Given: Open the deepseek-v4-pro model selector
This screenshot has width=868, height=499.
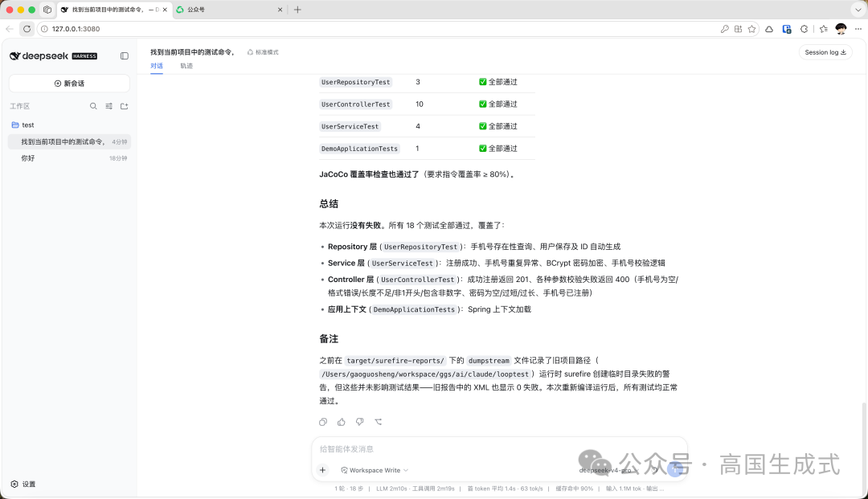Looking at the screenshot, I should point(608,470).
